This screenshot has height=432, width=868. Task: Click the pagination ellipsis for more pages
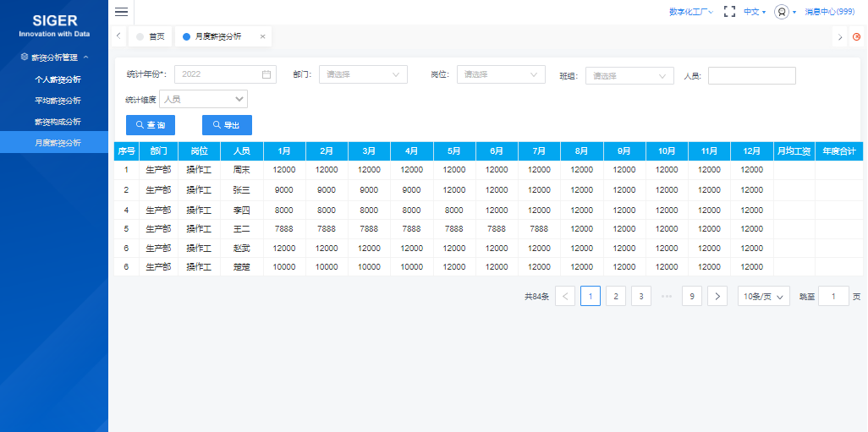click(667, 296)
